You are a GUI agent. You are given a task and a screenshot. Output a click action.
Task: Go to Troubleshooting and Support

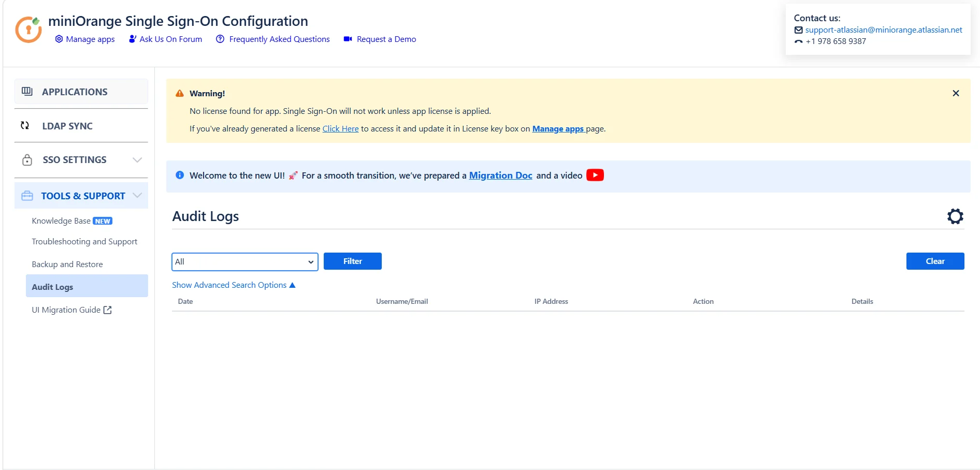(84, 242)
